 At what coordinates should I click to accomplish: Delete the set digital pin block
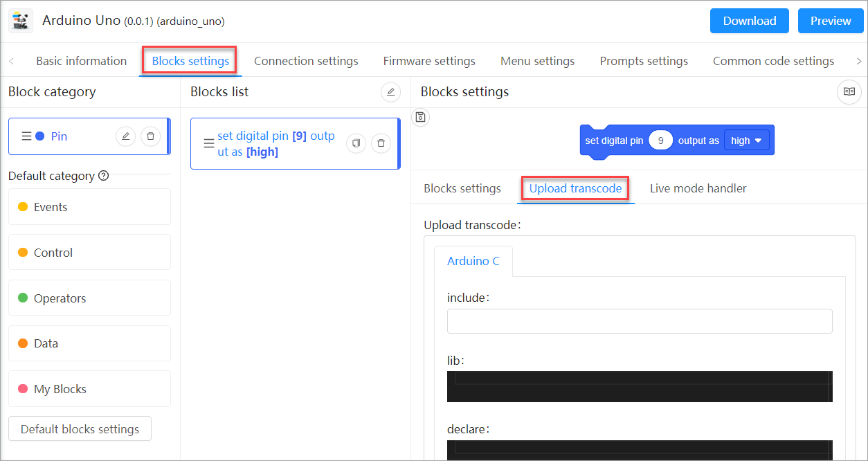click(x=381, y=143)
